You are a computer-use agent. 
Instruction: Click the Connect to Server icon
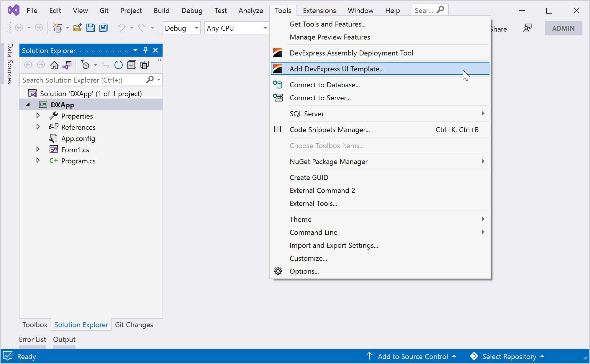(278, 98)
